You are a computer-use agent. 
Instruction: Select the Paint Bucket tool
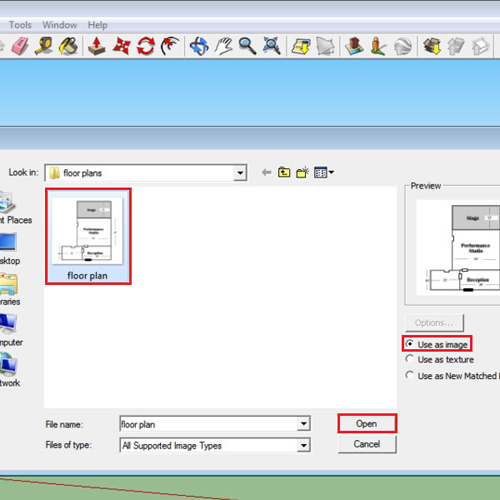click(68, 46)
